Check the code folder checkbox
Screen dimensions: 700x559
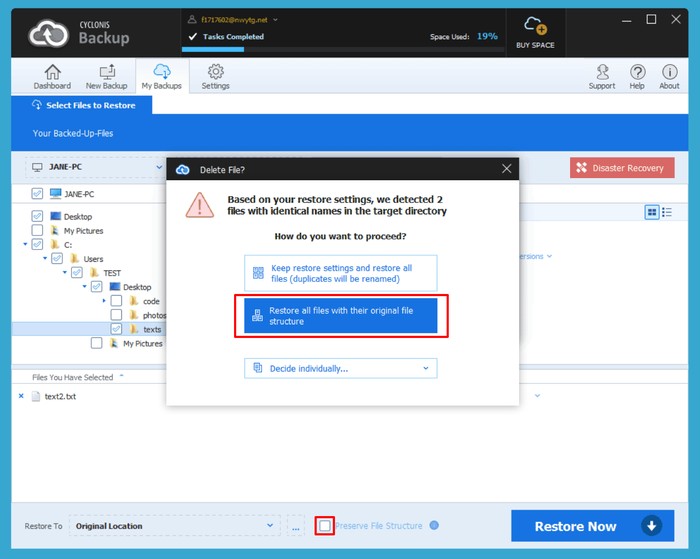coord(117,301)
